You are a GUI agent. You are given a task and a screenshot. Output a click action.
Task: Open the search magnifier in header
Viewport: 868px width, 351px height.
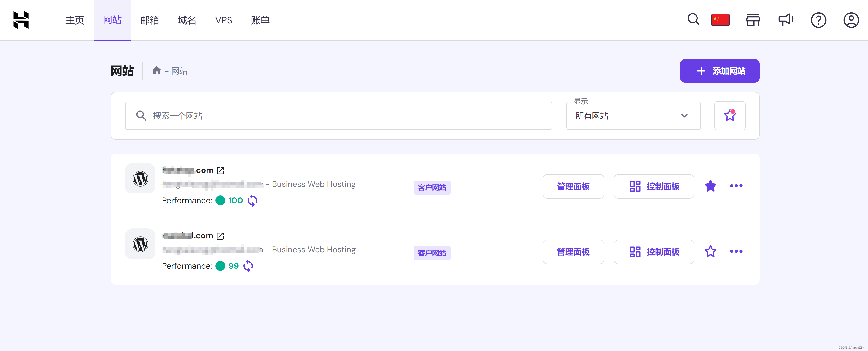[693, 20]
